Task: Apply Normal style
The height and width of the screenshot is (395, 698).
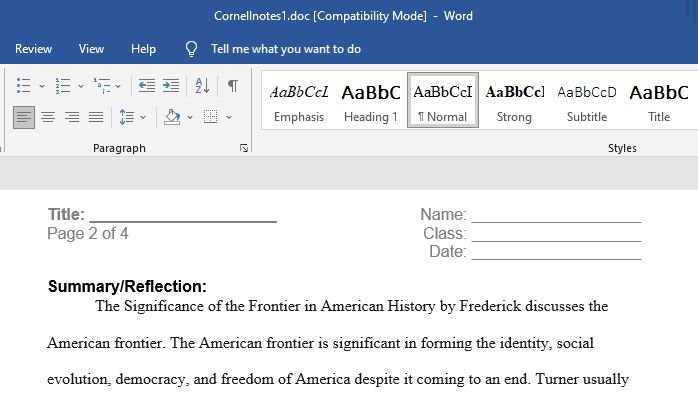Action: point(443,100)
